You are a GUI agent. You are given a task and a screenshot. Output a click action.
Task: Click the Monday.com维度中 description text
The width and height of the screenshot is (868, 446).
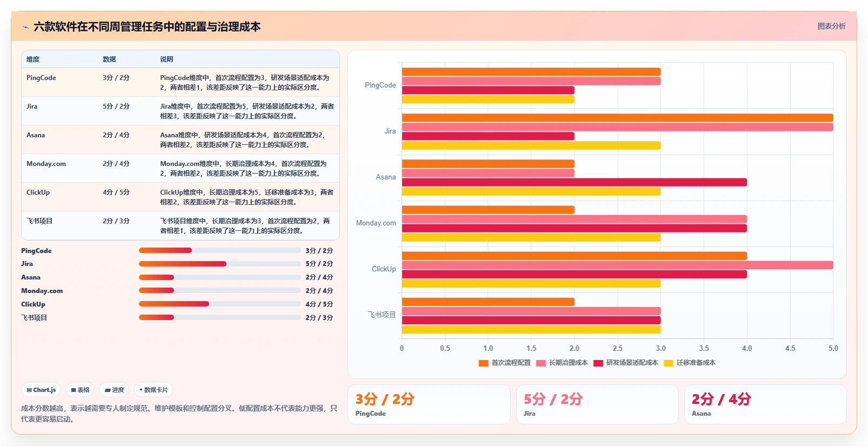[x=244, y=169]
